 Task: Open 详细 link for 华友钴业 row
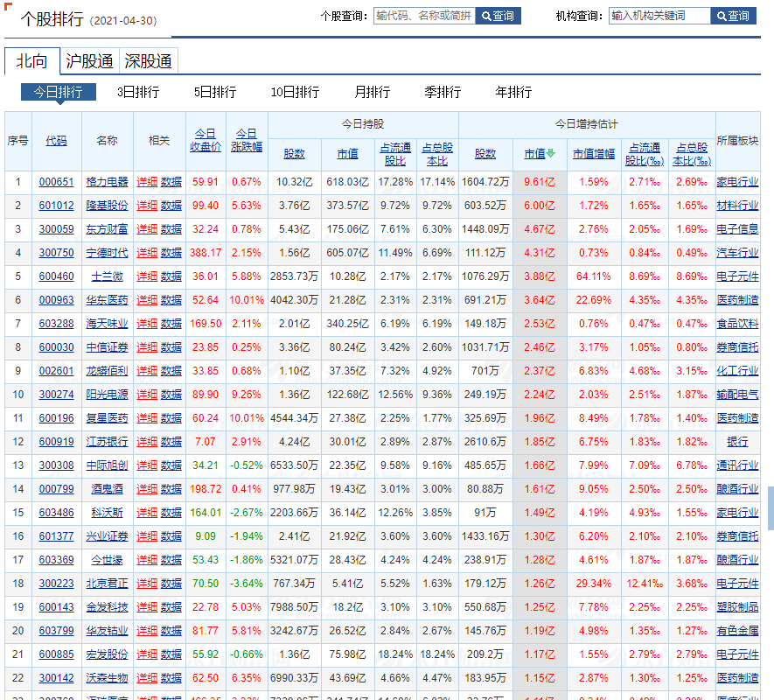(x=147, y=631)
